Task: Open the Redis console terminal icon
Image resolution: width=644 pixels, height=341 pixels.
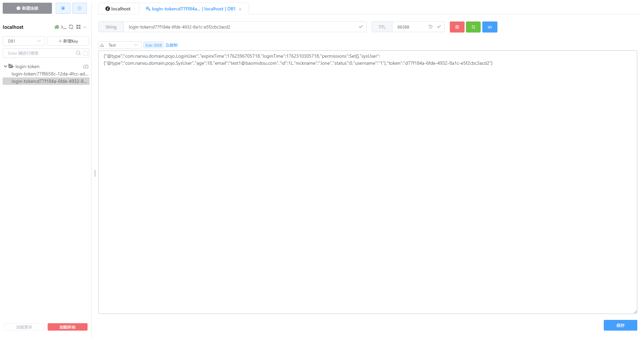Action: [x=64, y=27]
